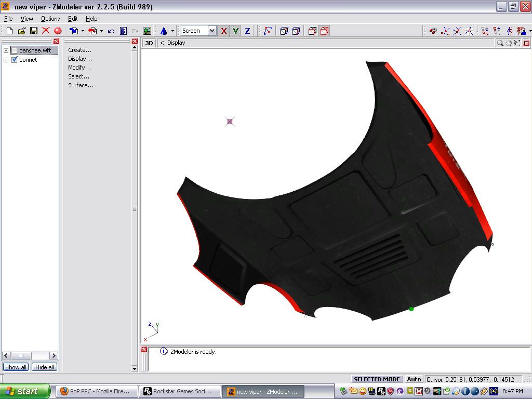532x399 pixels.
Task: Click the Windows start button
Action: click(24, 391)
